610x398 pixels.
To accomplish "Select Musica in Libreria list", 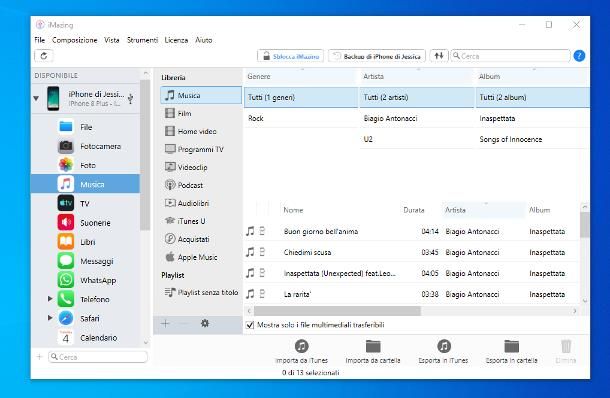I will pyautogui.click(x=201, y=95).
